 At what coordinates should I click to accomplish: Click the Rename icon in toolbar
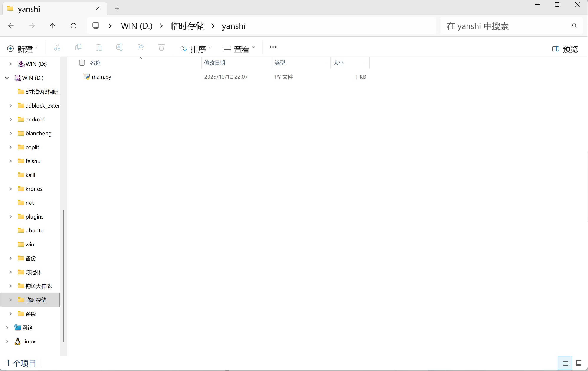click(x=120, y=47)
